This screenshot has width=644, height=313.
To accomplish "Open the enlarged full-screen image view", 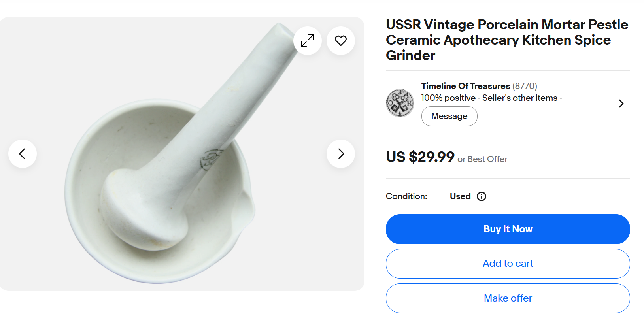I will (308, 41).
